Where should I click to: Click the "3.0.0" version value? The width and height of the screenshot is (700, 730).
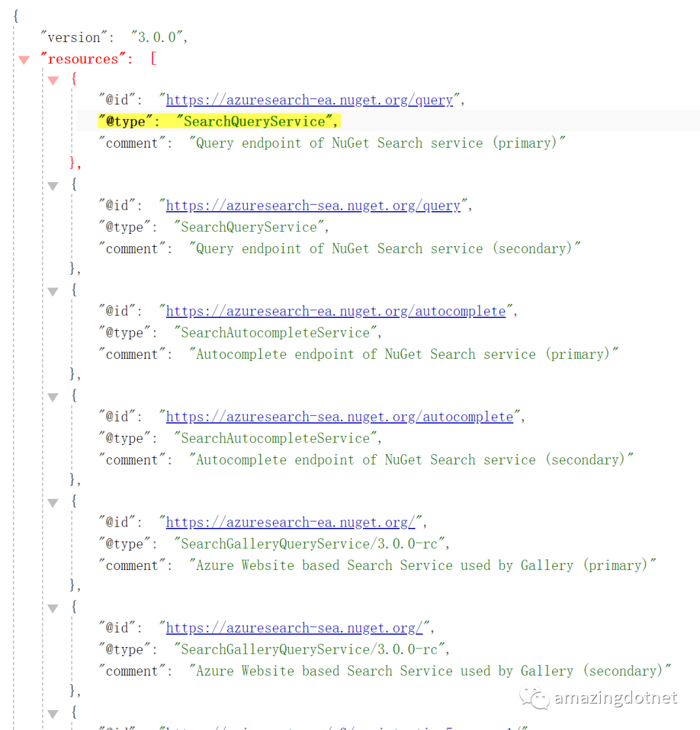pos(156,38)
